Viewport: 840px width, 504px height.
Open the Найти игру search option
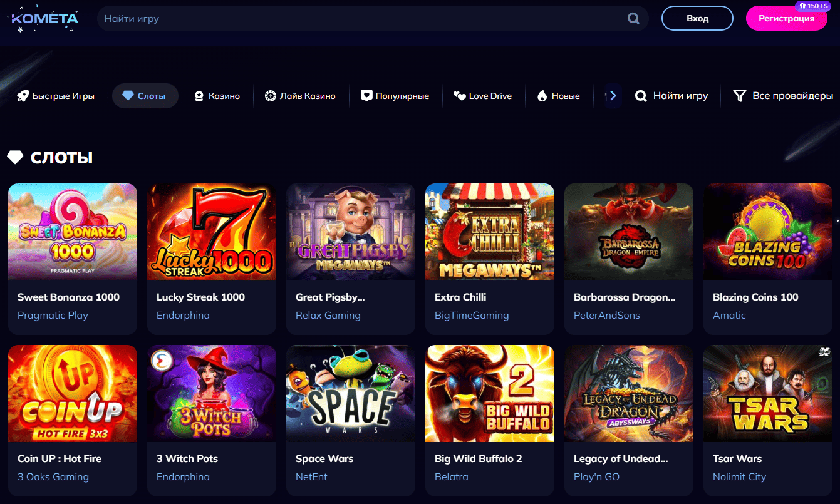click(671, 95)
